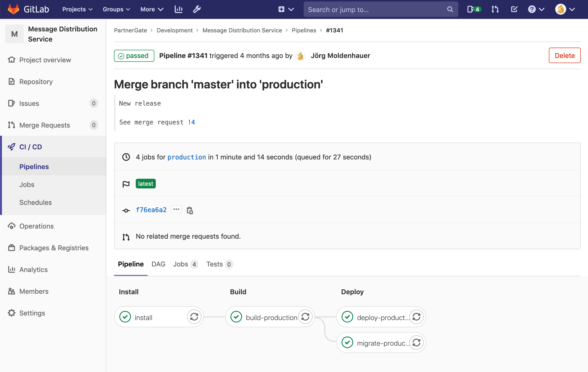This screenshot has width=588, height=372.
Task: Open Repository in the sidebar
Action: (x=36, y=82)
